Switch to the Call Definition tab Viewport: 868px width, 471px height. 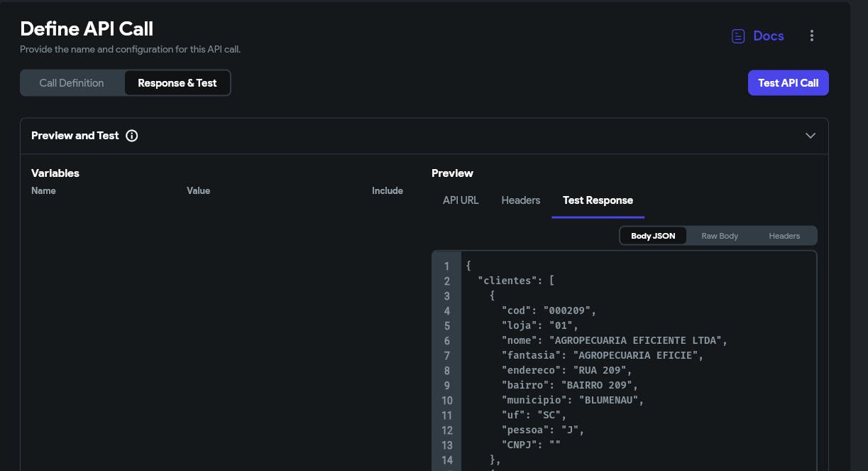[72, 83]
